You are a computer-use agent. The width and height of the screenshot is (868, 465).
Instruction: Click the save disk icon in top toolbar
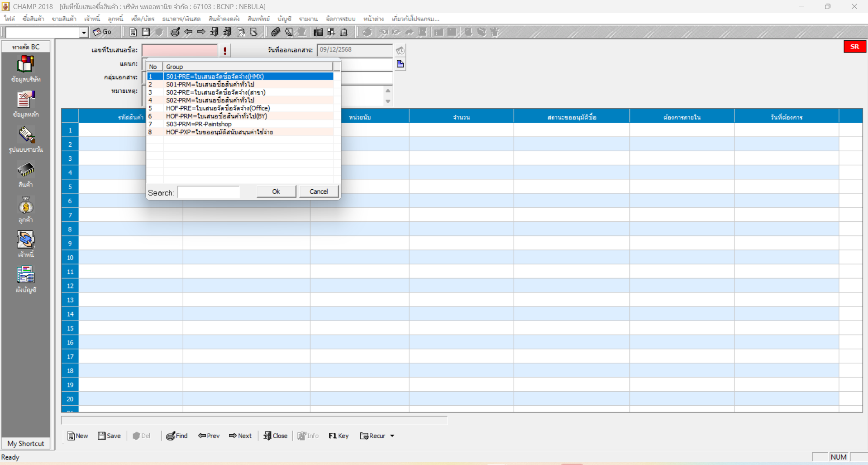(x=146, y=32)
